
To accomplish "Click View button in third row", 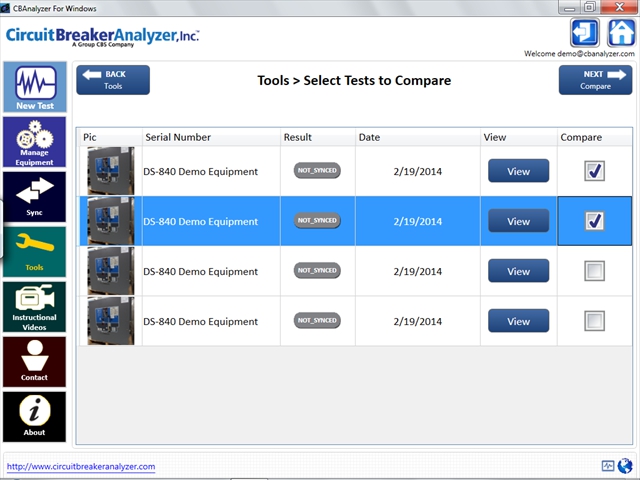I will click(x=518, y=271).
